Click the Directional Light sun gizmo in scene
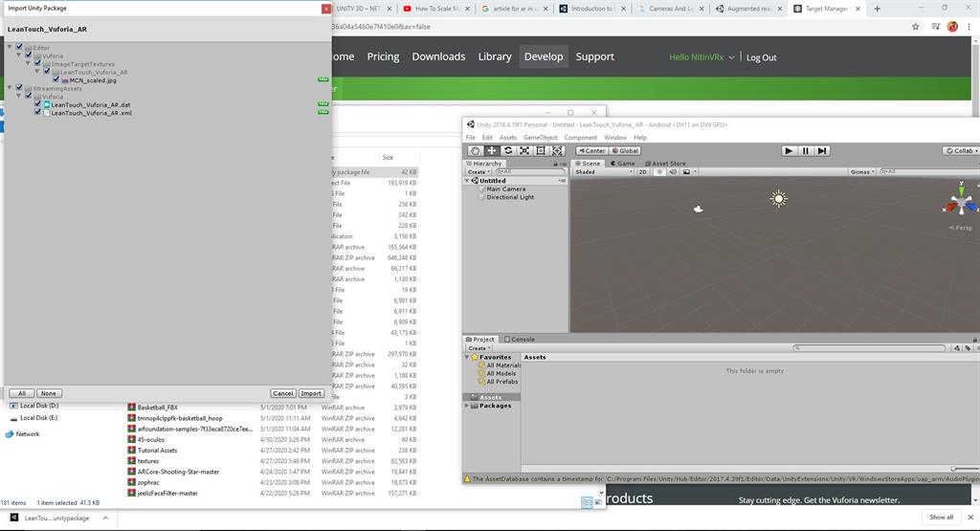This screenshot has width=980, height=531. 779,199
